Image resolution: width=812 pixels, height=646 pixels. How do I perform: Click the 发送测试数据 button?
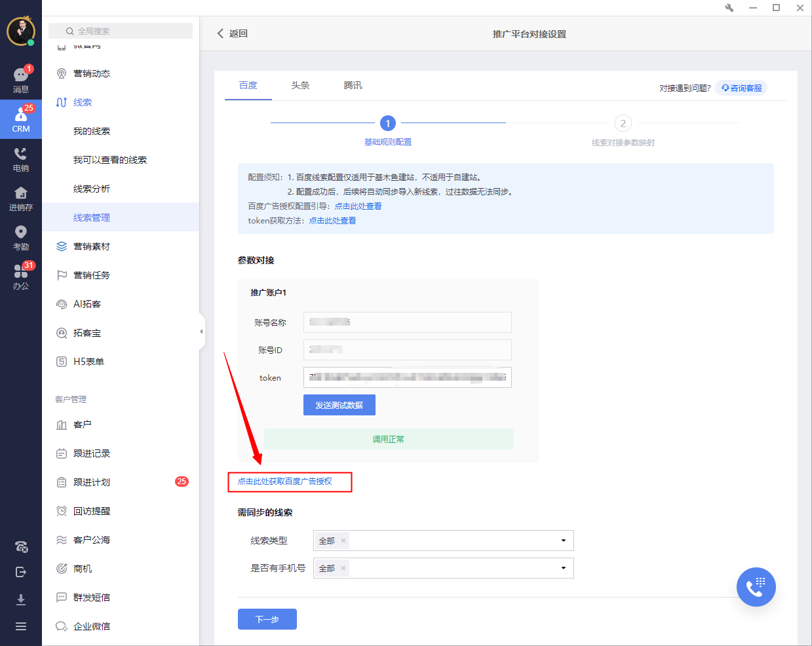[x=339, y=405]
